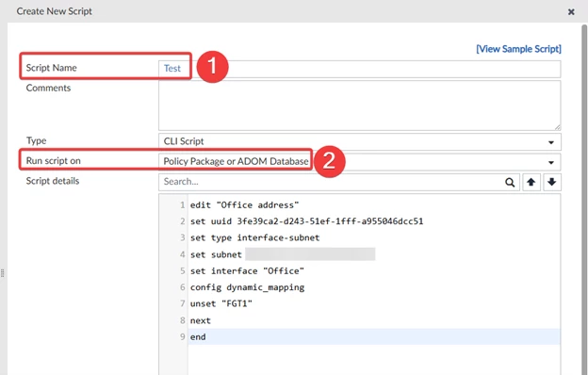
Task: Click the Comments field resize grip
Action: (558, 127)
